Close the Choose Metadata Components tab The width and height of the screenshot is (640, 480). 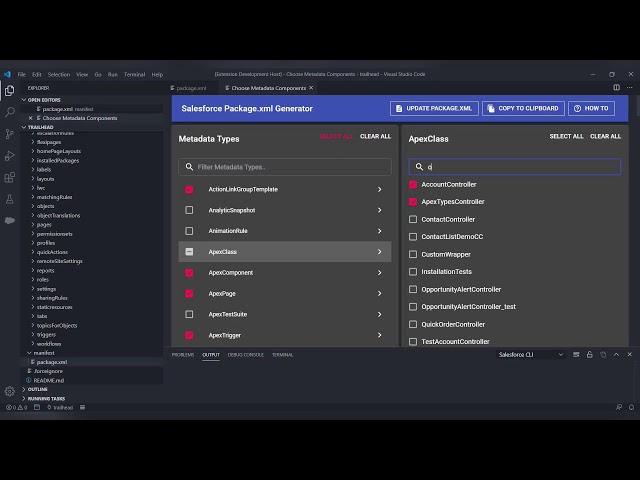click(x=311, y=88)
